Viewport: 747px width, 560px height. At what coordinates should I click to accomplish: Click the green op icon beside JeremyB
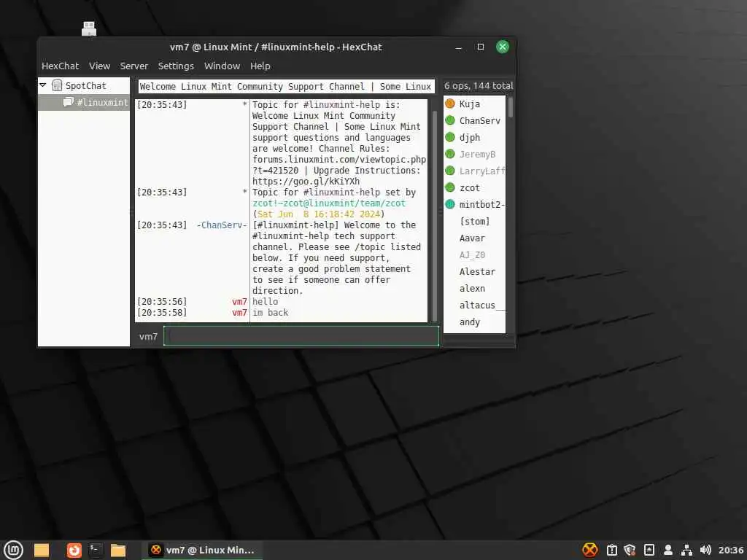point(449,153)
